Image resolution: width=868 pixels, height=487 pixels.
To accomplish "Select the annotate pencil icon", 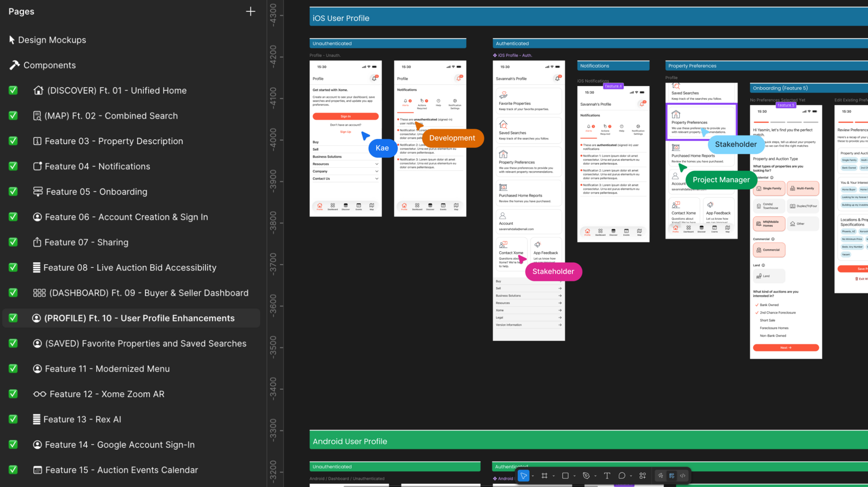I will pos(660,476).
